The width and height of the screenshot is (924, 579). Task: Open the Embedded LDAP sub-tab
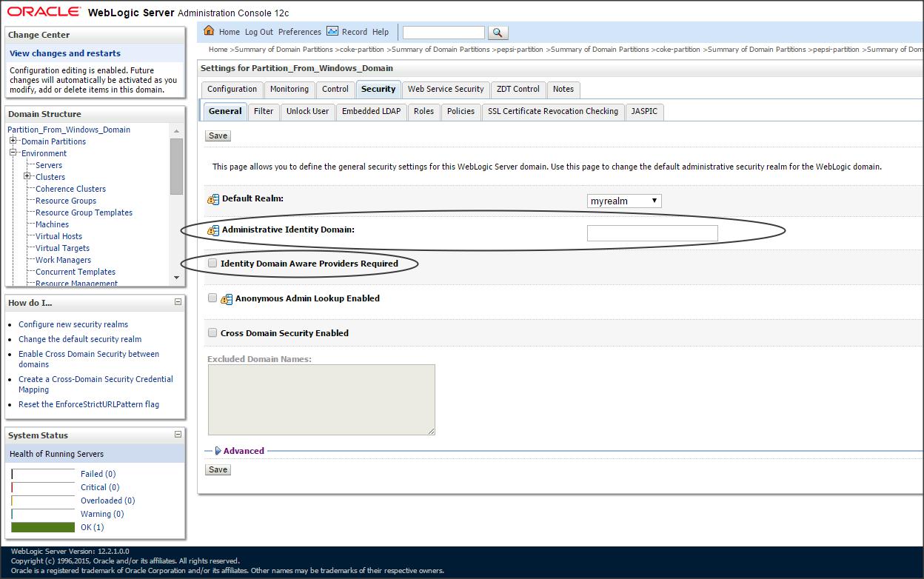[371, 111]
